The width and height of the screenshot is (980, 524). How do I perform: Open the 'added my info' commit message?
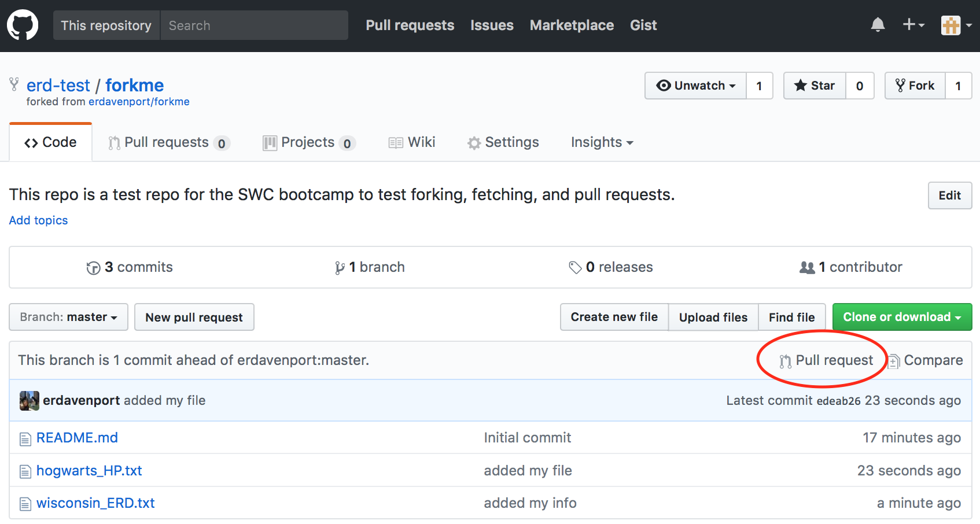click(x=530, y=503)
